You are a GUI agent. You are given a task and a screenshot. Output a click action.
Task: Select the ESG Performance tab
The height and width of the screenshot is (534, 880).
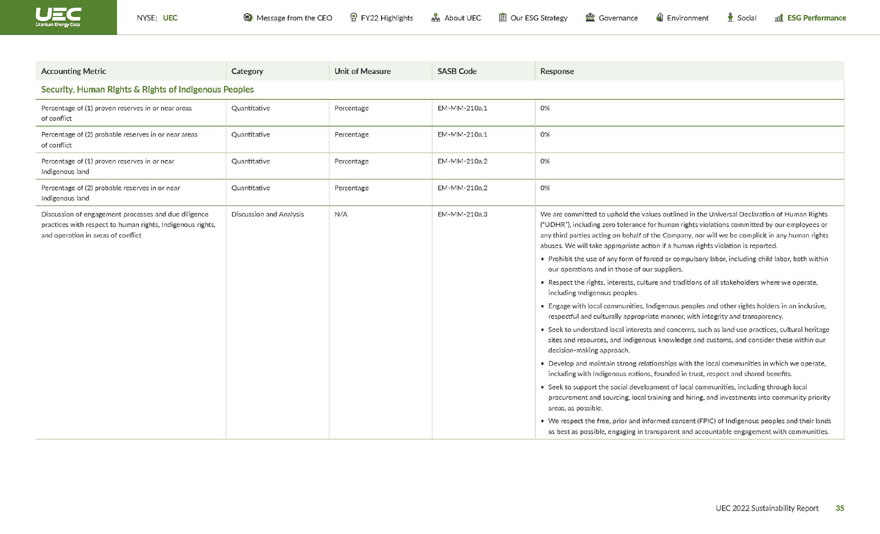click(816, 18)
